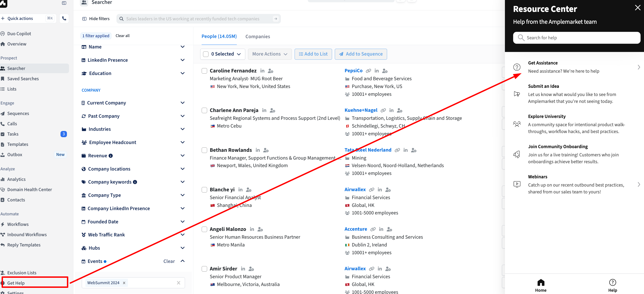Click Clear all filters link
The width and height of the screenshot is (644, 294).
pyautogui.click(x=122, y=36)
